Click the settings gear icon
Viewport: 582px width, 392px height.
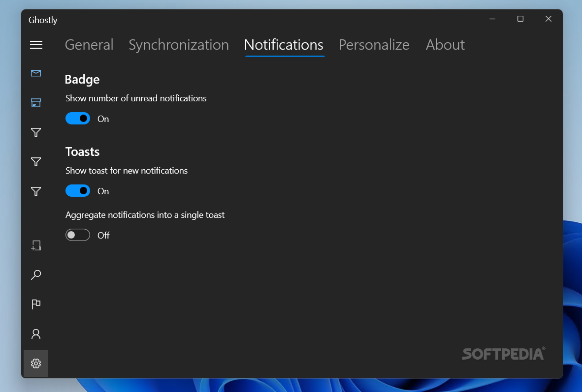(x=36, y=363)
